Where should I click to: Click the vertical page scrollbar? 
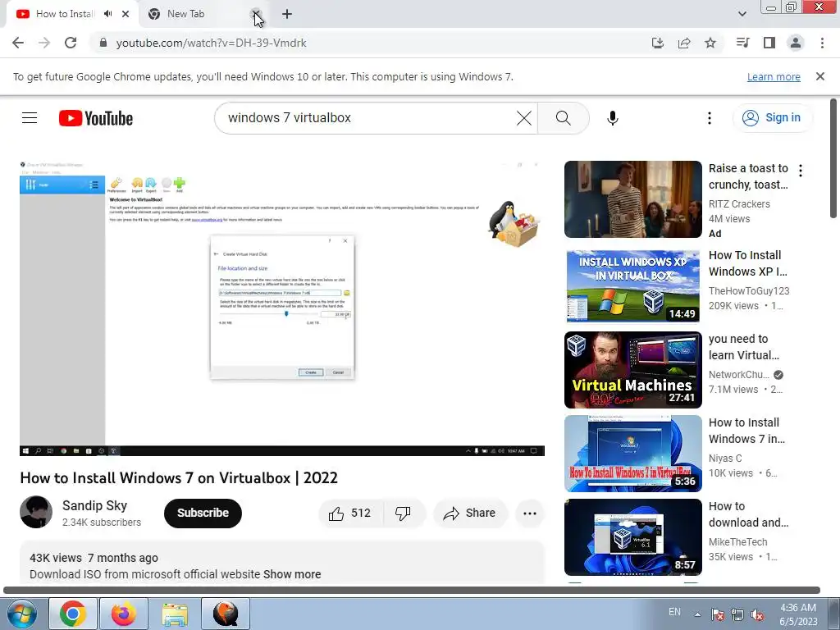pos(833,158)
